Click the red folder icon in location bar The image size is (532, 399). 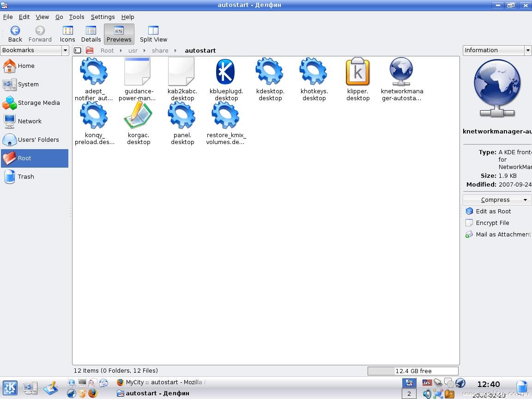(90, 50)
